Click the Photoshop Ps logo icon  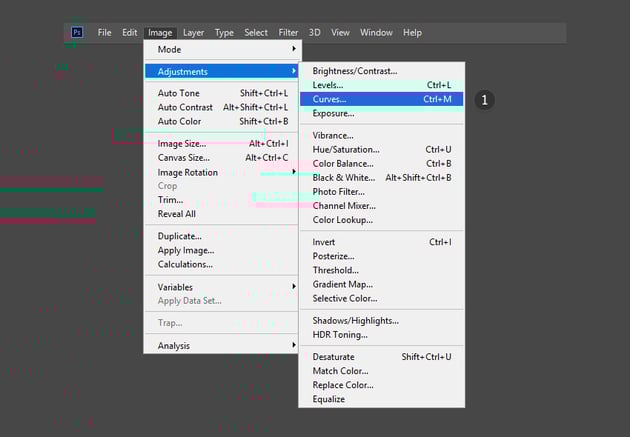pyautogui.click(x=76, y=32)
